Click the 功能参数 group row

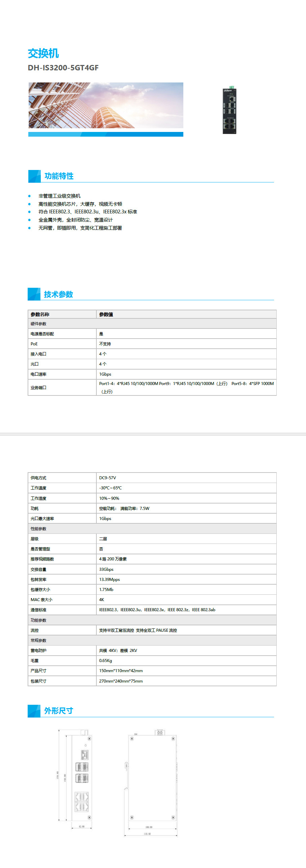(x=152, y=620)
